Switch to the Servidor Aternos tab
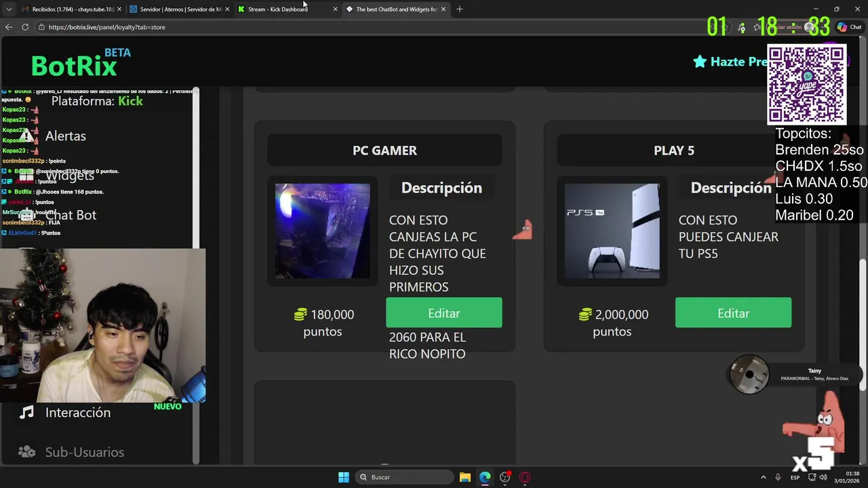 point(179,9)
